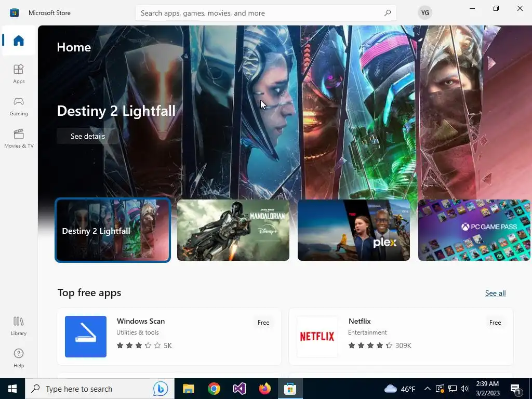
Task: Open Help from the sidebar
Action: coord(19,358)
